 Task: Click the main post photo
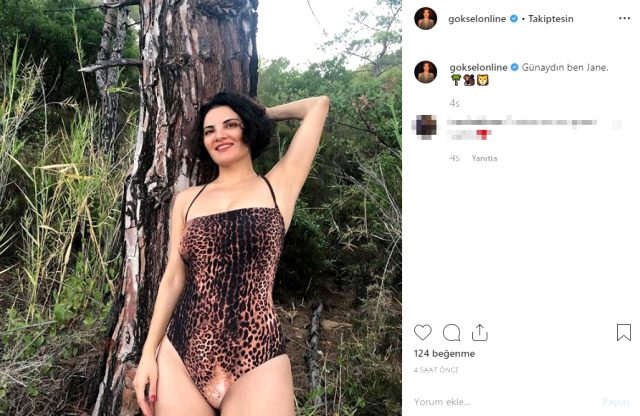[201, 208]
